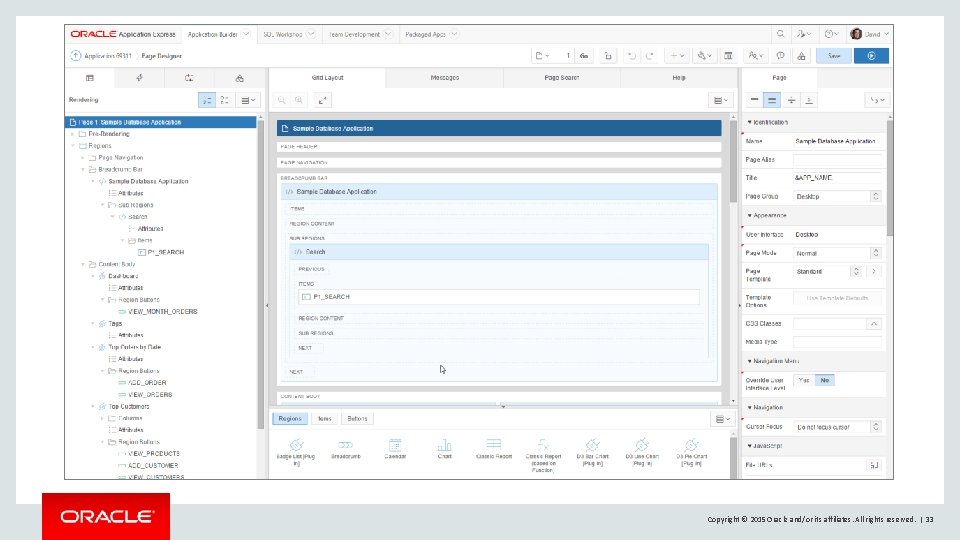Select Top Customers region in tree
960x540 pixels.
[129, 407]
